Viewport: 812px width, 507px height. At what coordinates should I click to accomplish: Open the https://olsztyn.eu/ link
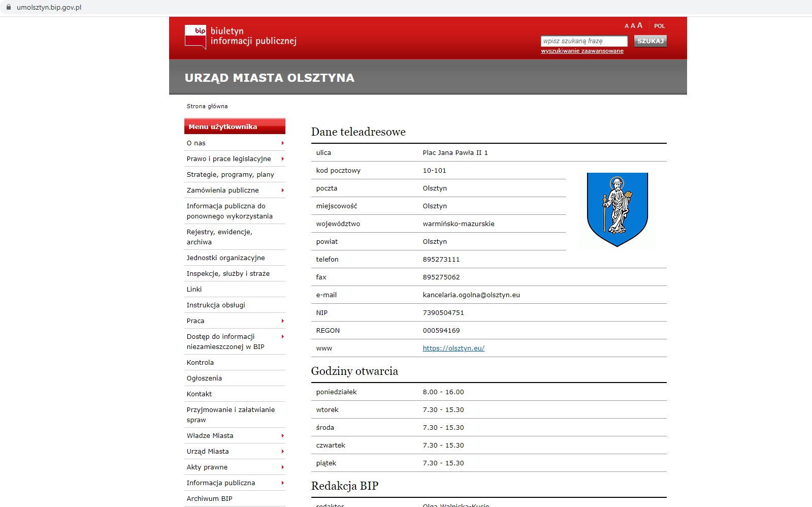[x=453, y=348]
